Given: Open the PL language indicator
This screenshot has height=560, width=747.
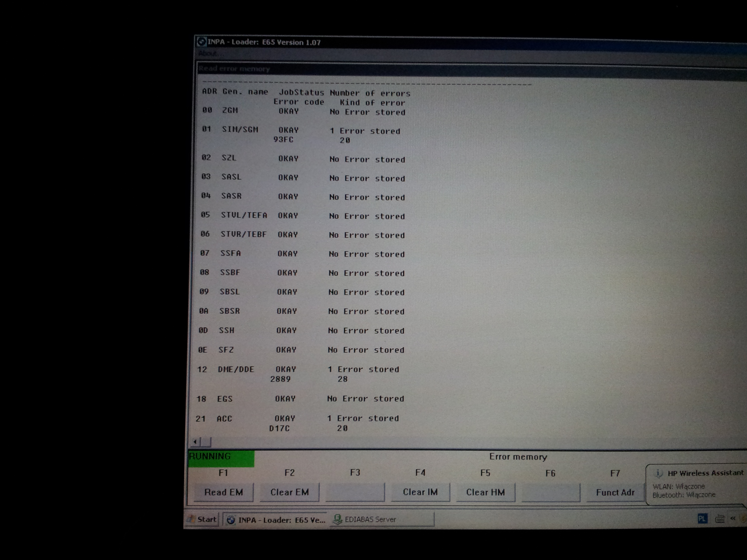Looking at the screenshot, I should [x=702, y=519].
